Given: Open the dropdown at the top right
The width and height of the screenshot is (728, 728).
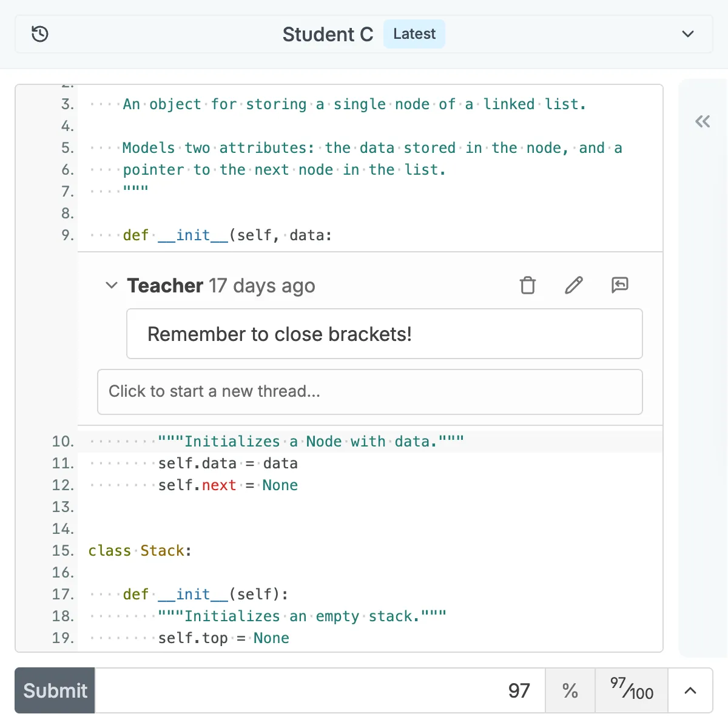Looking at the screenshot, I should [688, 34].
